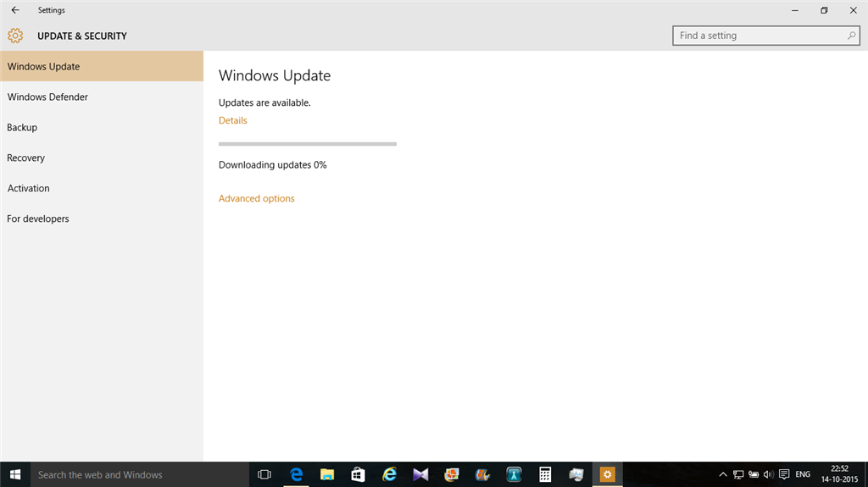Click the active Settings taskbar icon
This screenshot has width=868, height=487.
click(607, 474)
